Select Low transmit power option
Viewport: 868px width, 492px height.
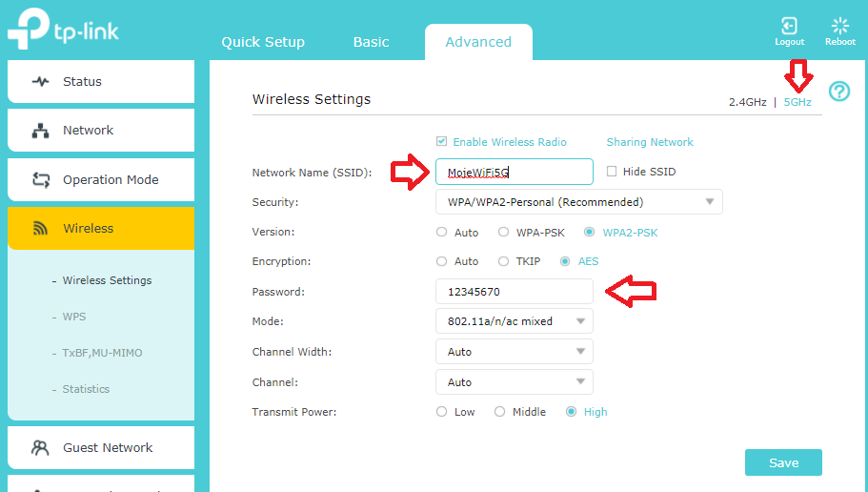441,412
